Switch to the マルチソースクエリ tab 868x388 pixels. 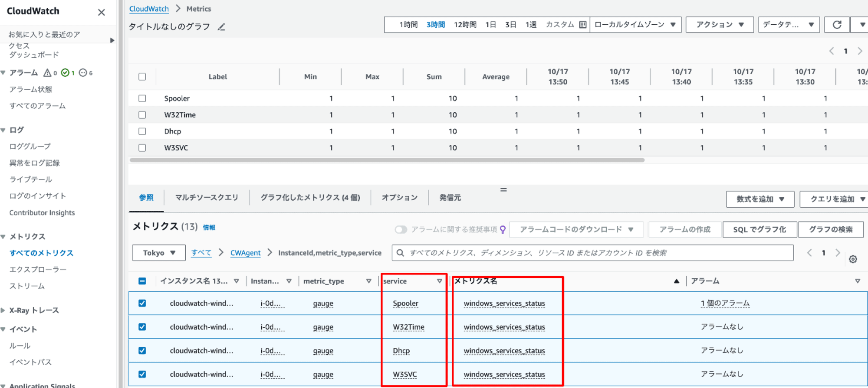(x=207, y=198)
